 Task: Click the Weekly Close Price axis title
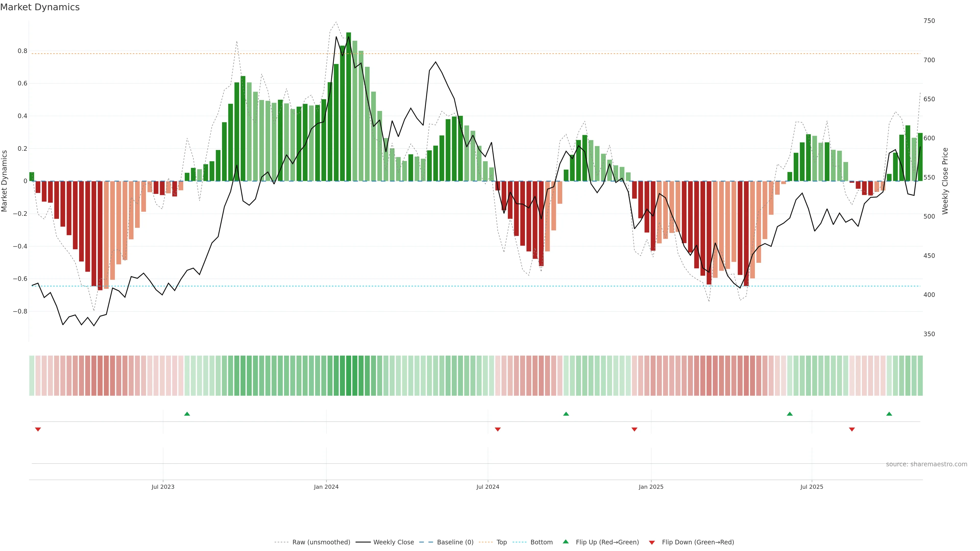pyautogui.click(x=945, y=181)
